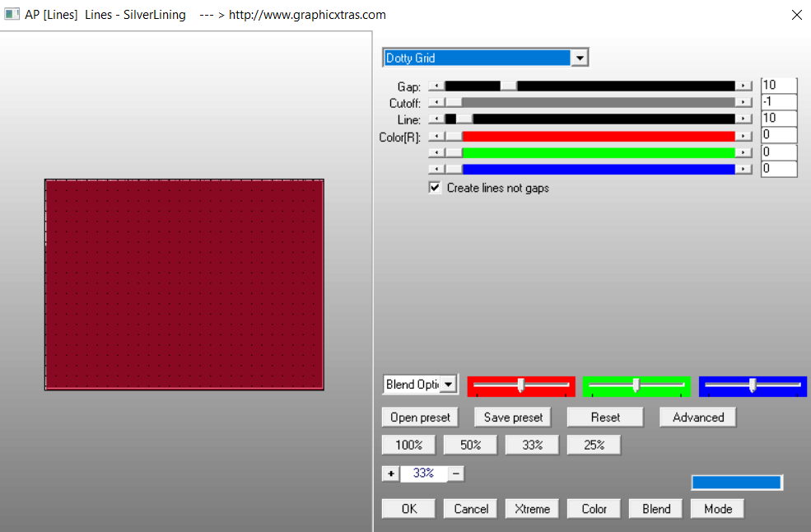Screen dimensions: 811x532
Task: Click the Blend button
Action: (656, 509)
